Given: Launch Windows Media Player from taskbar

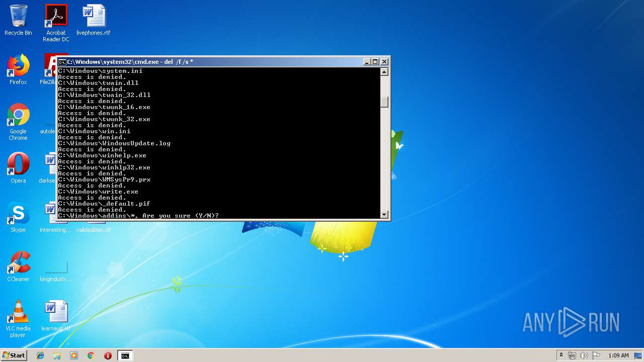Looking at the screenshot, I should pyautogui.click(x=74, y=355).
